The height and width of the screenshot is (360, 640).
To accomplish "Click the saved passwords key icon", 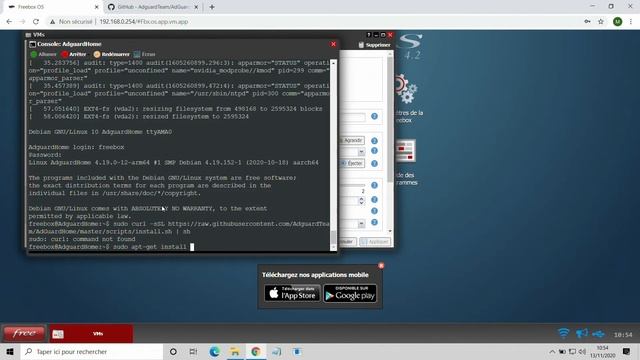I will [587, 22].
